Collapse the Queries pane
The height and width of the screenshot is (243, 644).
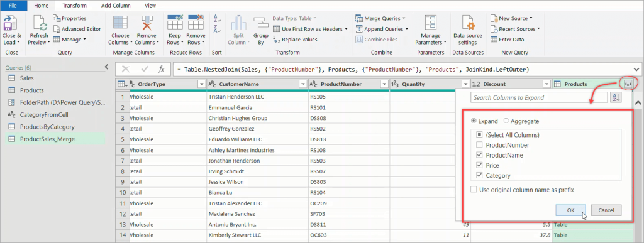click(106, 67)
